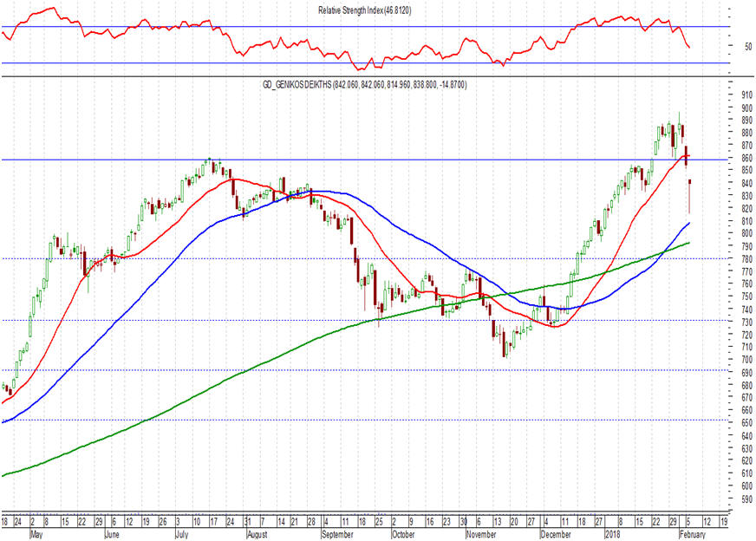The image size is (756, 541).
Task: Click the Relative Strength Index title
Action: pos(364,10)
